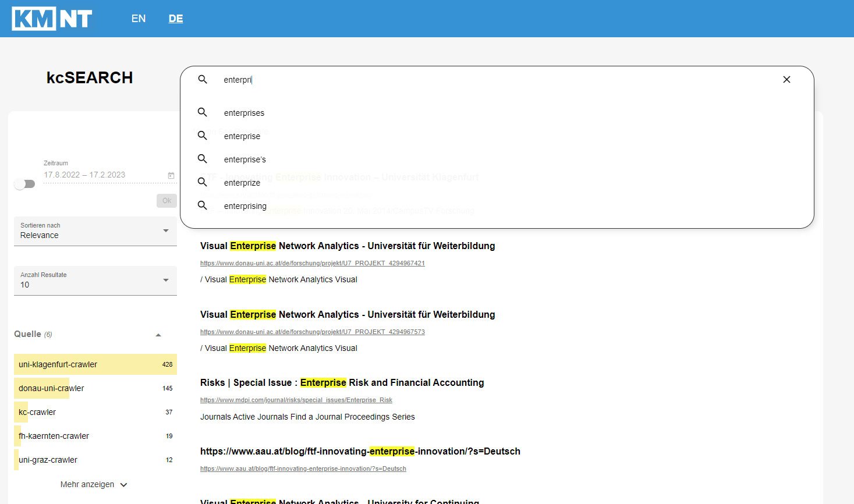Choose the 'enterprise' suggestion
Screen dimensions: 854x504
242,136
